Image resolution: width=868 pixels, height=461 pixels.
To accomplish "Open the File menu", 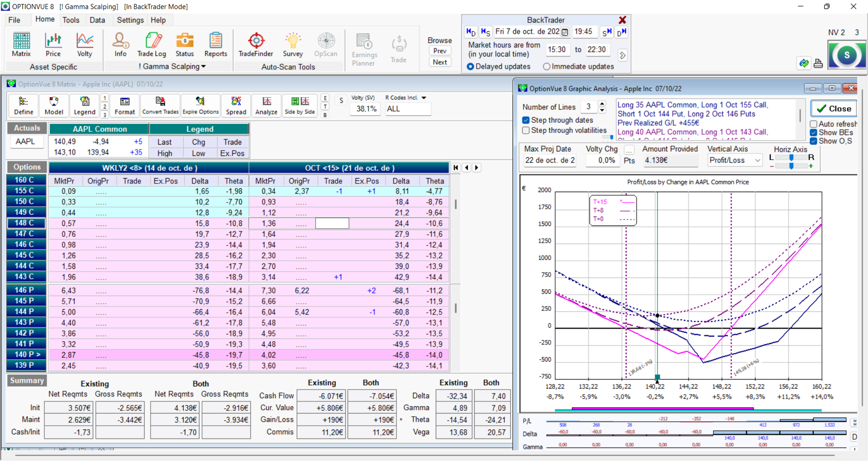I will (14, 20).
